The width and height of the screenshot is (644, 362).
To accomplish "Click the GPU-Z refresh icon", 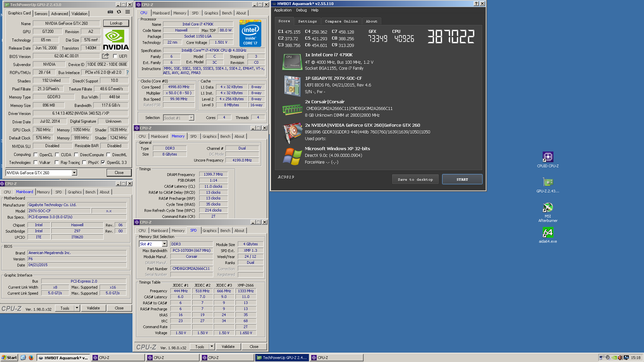I will (x=119, y=12).
